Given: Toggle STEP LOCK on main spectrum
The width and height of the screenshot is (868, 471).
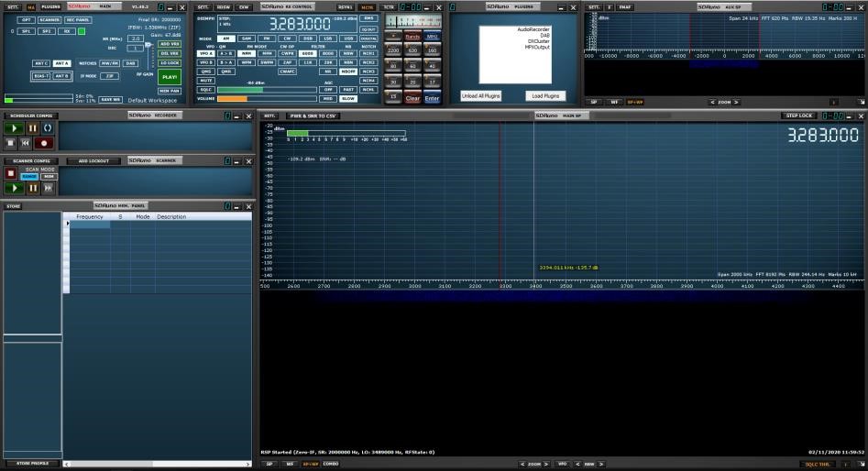Looking at the screenshot, I should pos(798,116).
